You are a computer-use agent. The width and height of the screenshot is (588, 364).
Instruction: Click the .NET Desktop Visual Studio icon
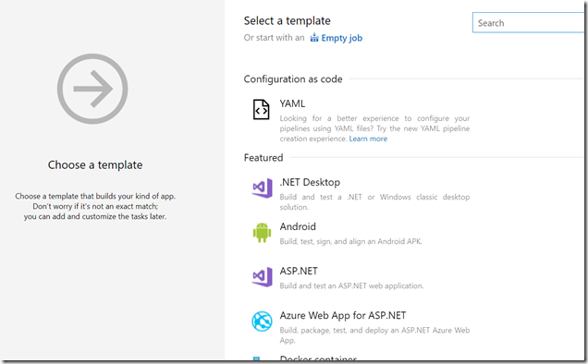[x=263, y=188]
